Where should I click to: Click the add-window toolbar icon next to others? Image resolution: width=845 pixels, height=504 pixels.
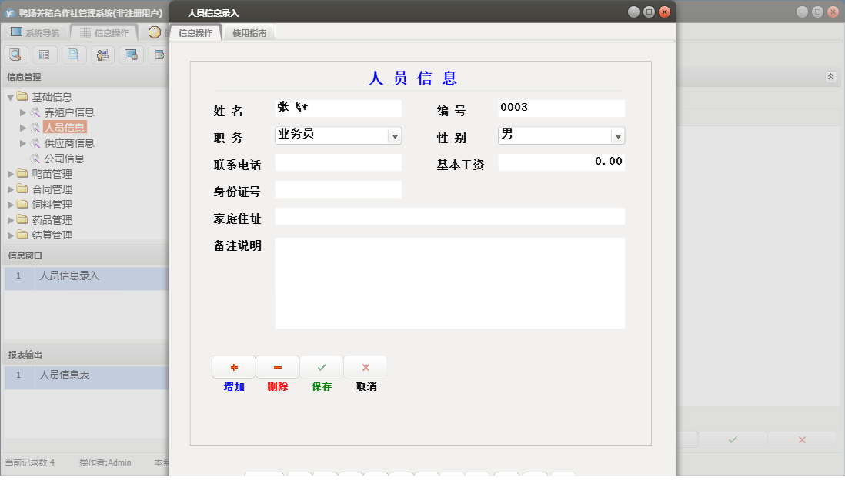[x=159, y=55]
